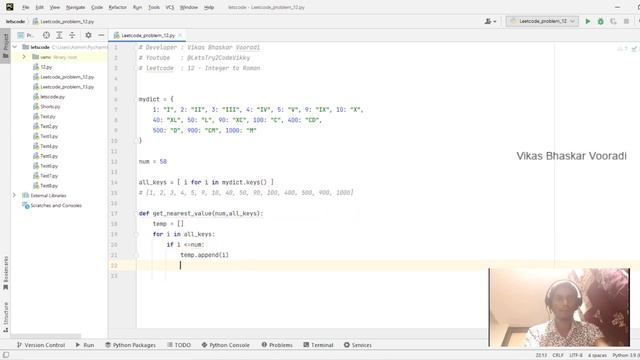This screenshot has height=360, width=640.
Task: Toggle the Structure side tool window
Action: pos(5,317)
